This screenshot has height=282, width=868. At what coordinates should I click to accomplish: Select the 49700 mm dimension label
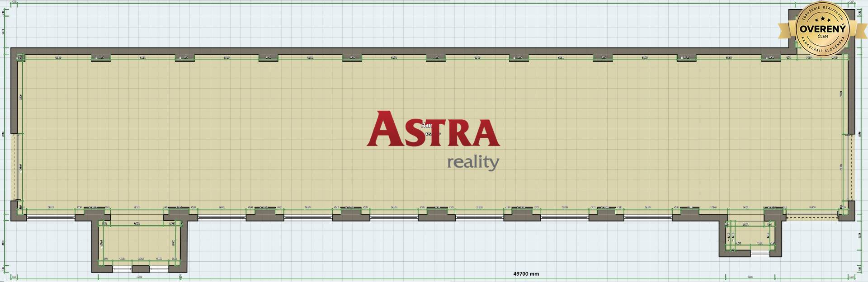pos(526,274)
